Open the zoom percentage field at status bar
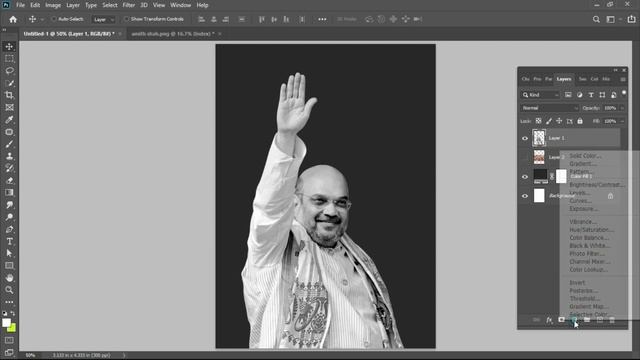 [x=31, y=355]
